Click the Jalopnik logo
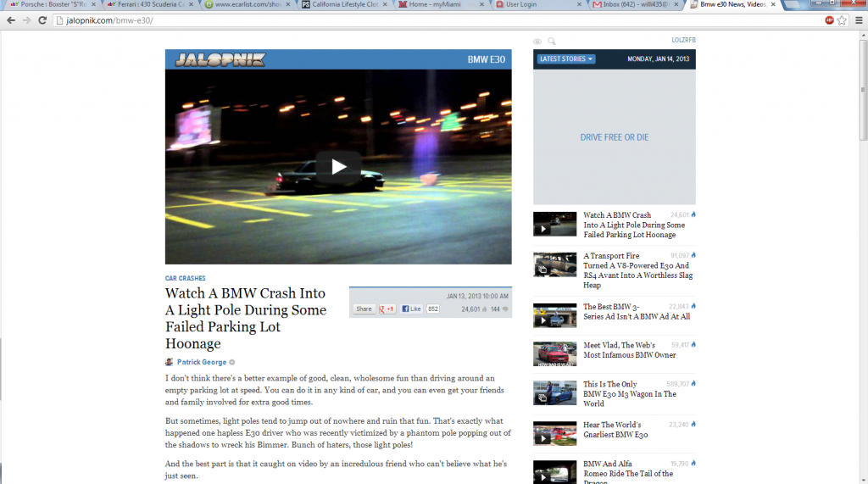 click(x=220, y=59)
